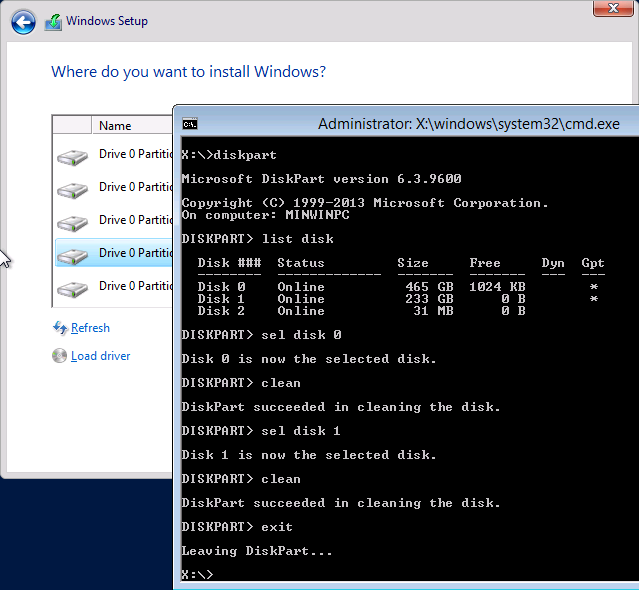The width and height of the screenshot is (639, 590).
Task: Click the 'Where do you want to install Windows?' heading
Action: click(x=188, y=72)
